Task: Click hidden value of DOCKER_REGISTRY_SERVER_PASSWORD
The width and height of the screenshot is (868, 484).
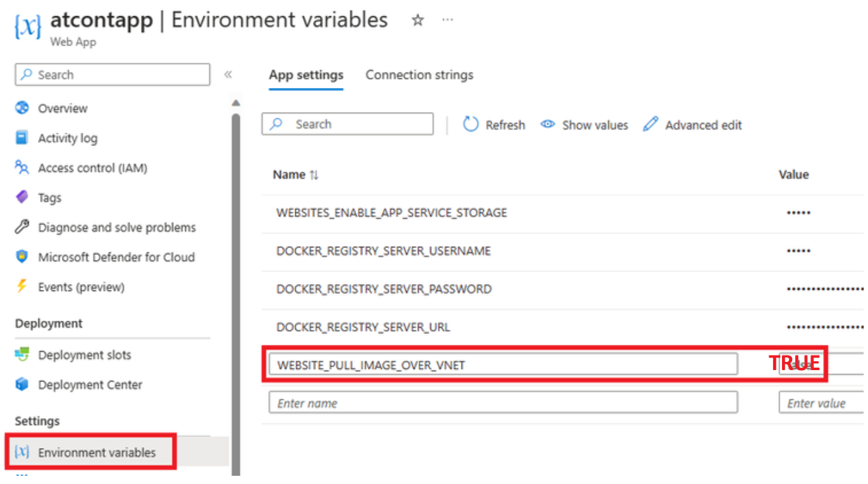Action: [825, 289]
